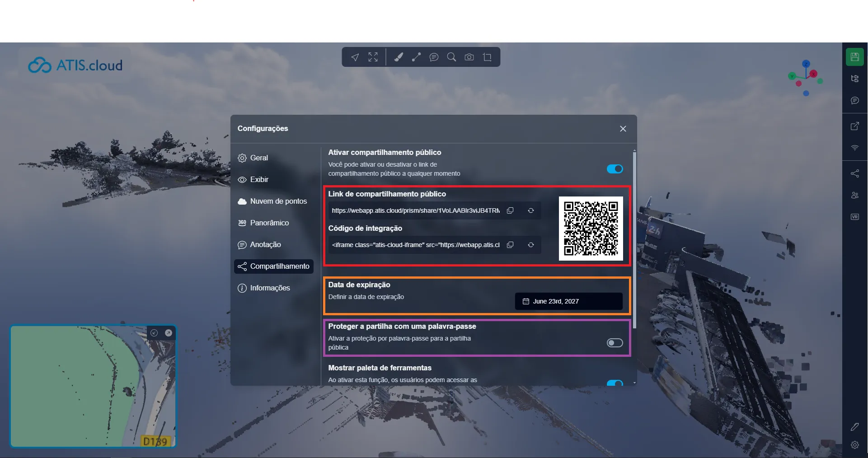This screenshot has height=458, width=868.
Task: Collapse the minimap panel
Action: point(154,333)
